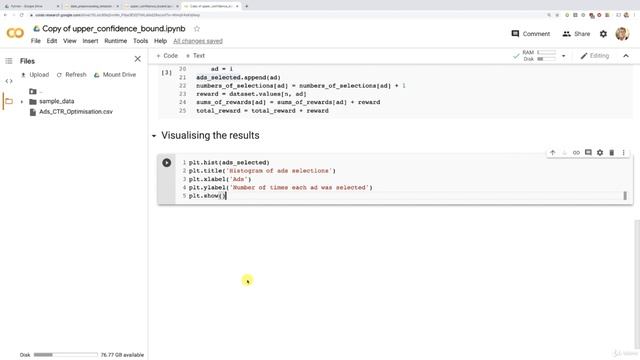Click the Colab logo

[x=15, y=33]
